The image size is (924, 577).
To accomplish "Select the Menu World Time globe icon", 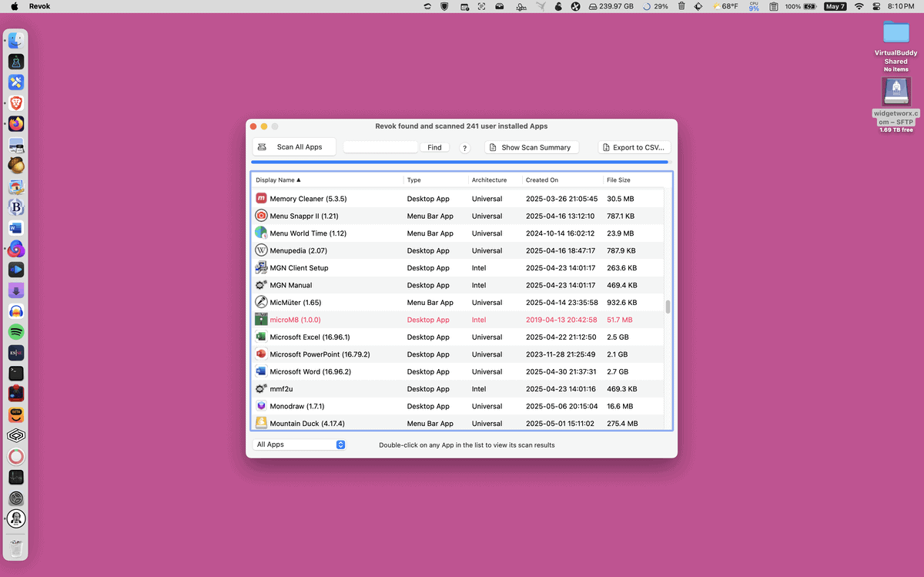I will 261,233.
